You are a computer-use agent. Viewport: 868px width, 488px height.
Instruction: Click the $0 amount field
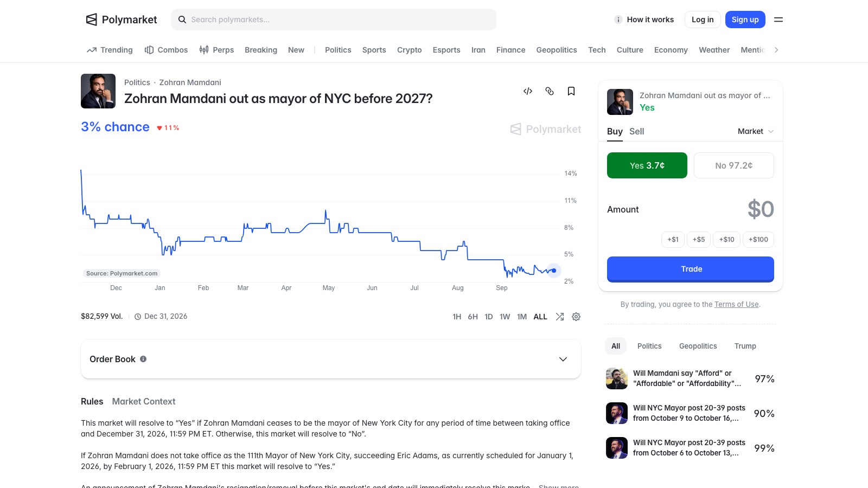(761, 209)
